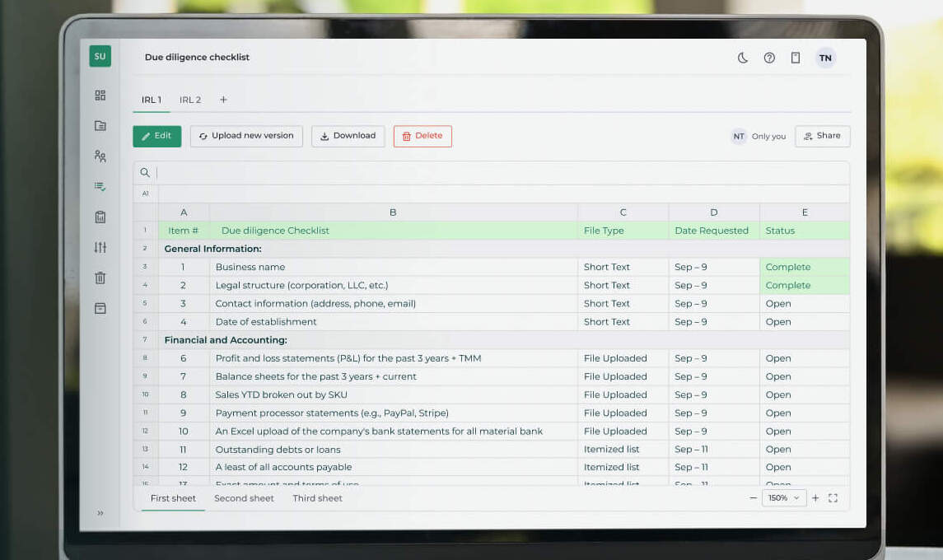Click the 'Item #' header cell
This screenshot has width=943, height=560.
[x=184, y=231]
